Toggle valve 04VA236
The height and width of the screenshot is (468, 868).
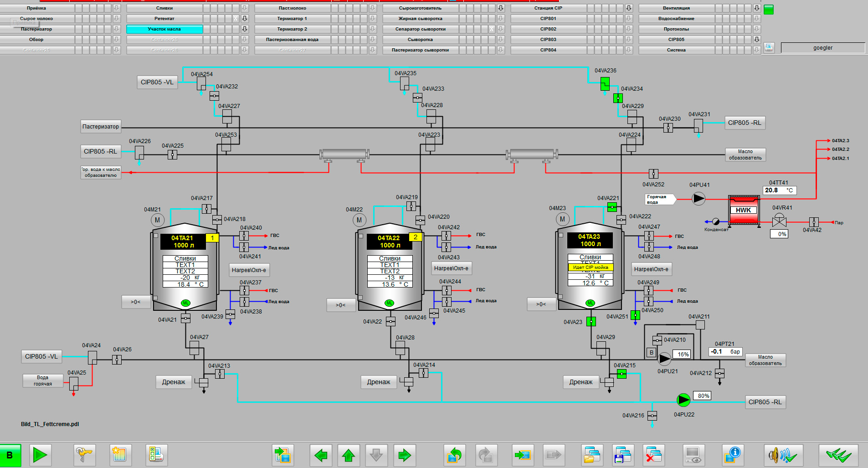tap(605, 84)
